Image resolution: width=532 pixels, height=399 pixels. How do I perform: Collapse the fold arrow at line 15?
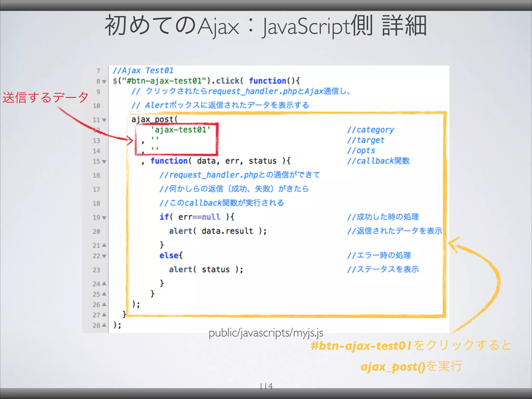point(104,162)
